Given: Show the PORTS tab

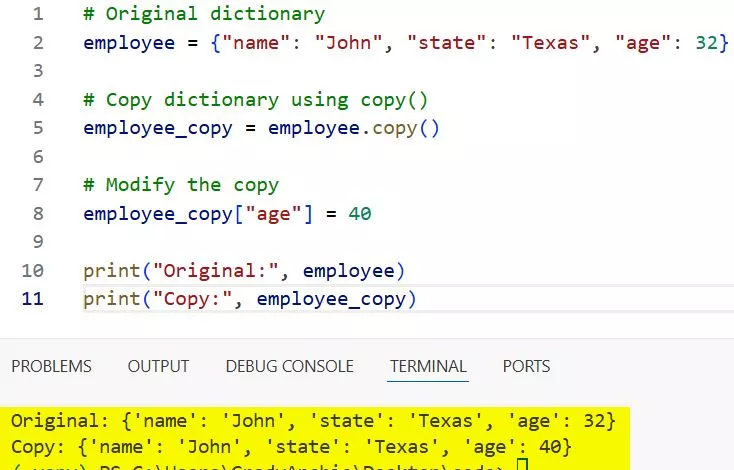Looking at the screenshot, I should pyautogui.click(x=526, y=366).
